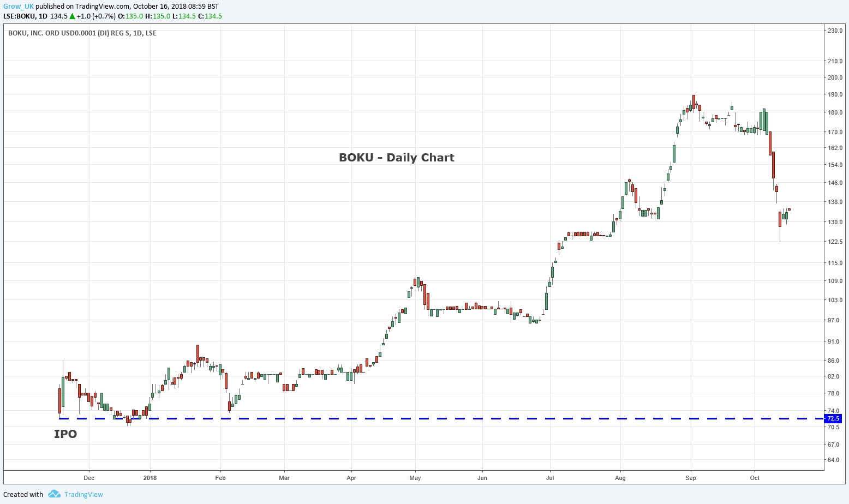
Task: Click the 72.5 blue price label
Action: 834,418
